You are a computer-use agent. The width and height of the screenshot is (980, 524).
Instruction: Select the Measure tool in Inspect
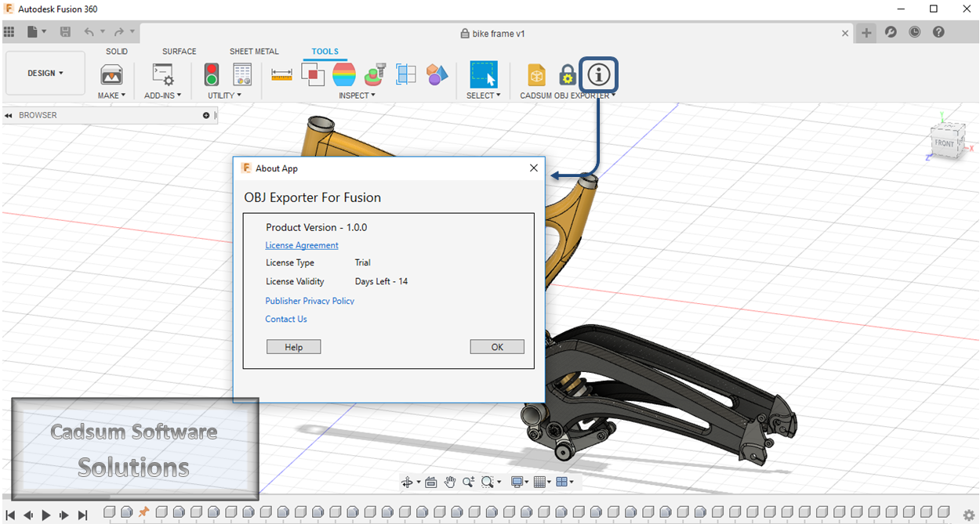[281, 74]
